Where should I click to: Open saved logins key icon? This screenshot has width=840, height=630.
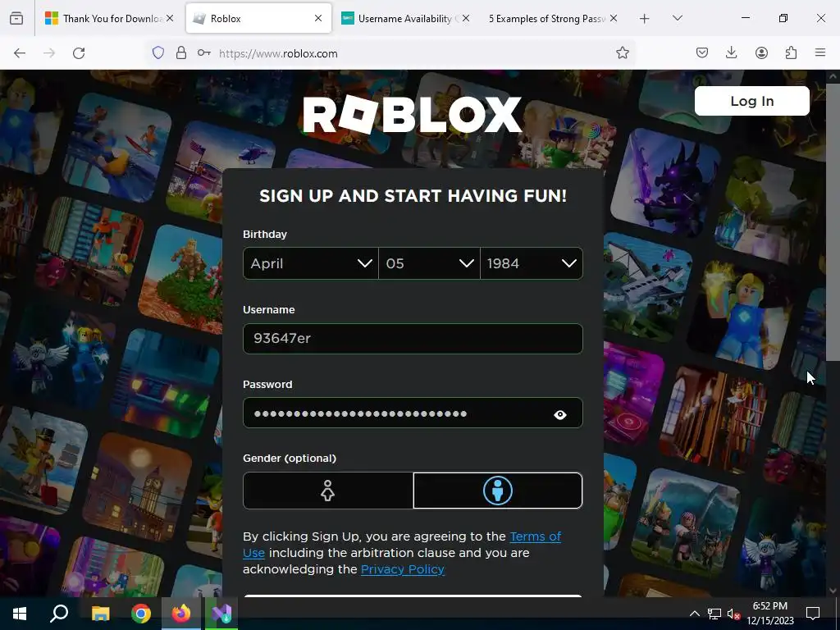pyautogui.click(x=204, y=53)
